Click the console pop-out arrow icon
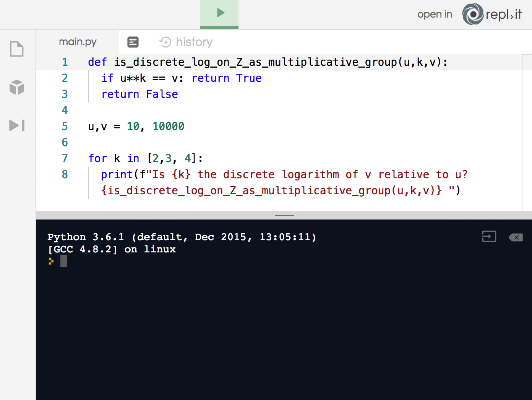This screenshot has height=400, width=532. 489,237
